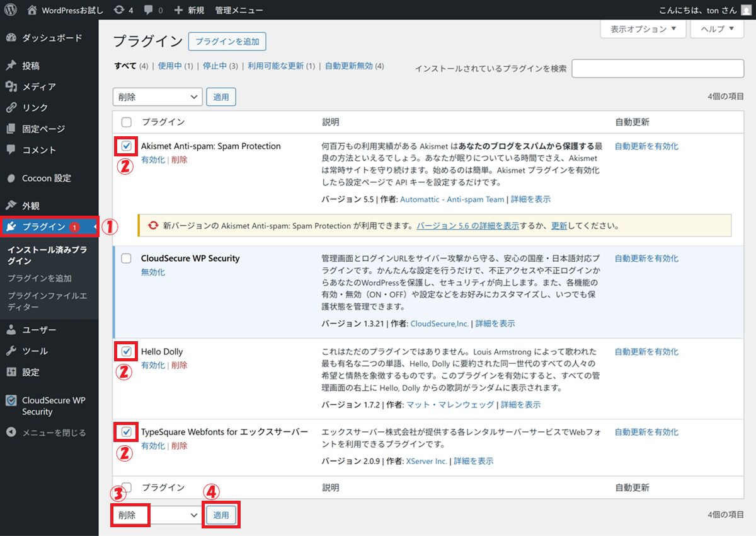Open Add Plugin submenu item in sidebar
This screenshot has width=756, height=536.
[x=39, y=278]
